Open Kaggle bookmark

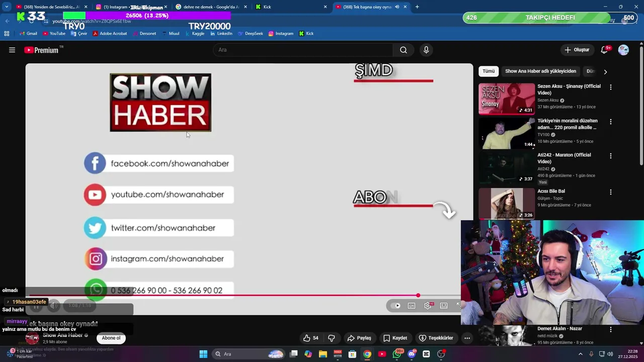(x=195, y=34)
